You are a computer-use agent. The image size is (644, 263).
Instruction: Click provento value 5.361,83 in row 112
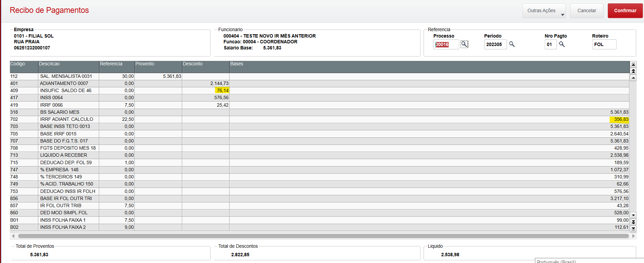point(172,76)
